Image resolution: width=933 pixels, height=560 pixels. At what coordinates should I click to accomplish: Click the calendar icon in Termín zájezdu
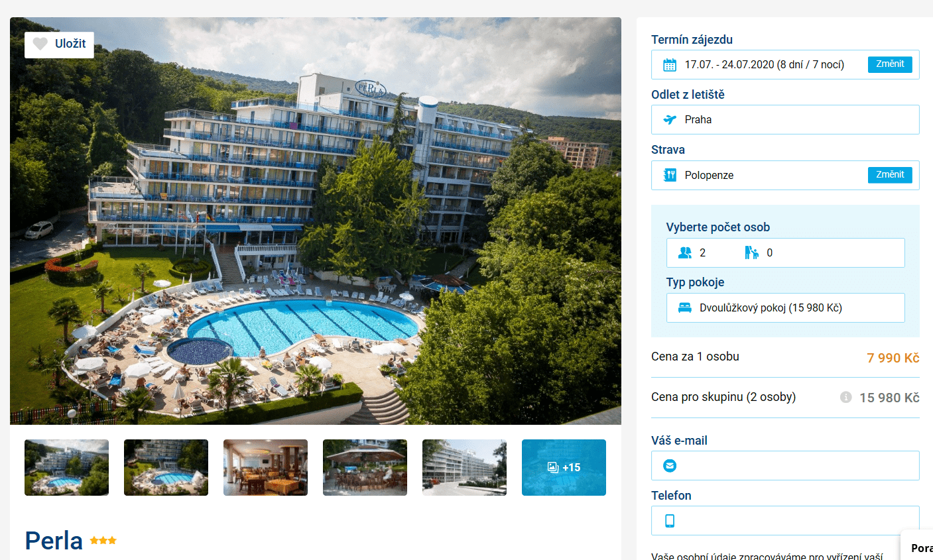click(x=670, y=65)
